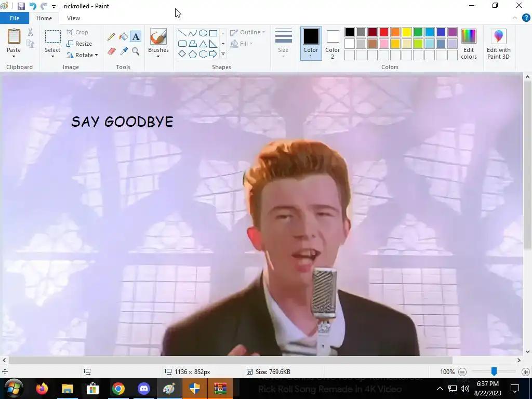Switch to the View ribbon tab
The height and width of the screenshot is (399, 532).
point(73,18)
